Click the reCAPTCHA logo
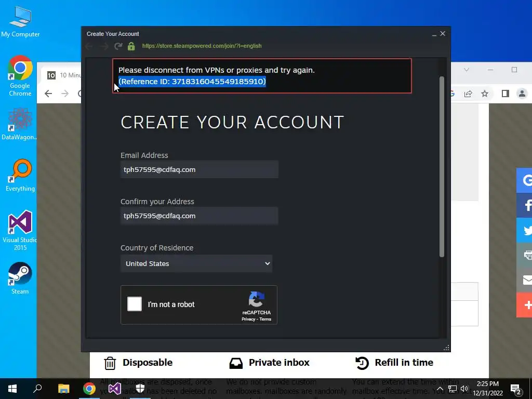The width and height of the screenshot is (532, 399). [257, 299]
